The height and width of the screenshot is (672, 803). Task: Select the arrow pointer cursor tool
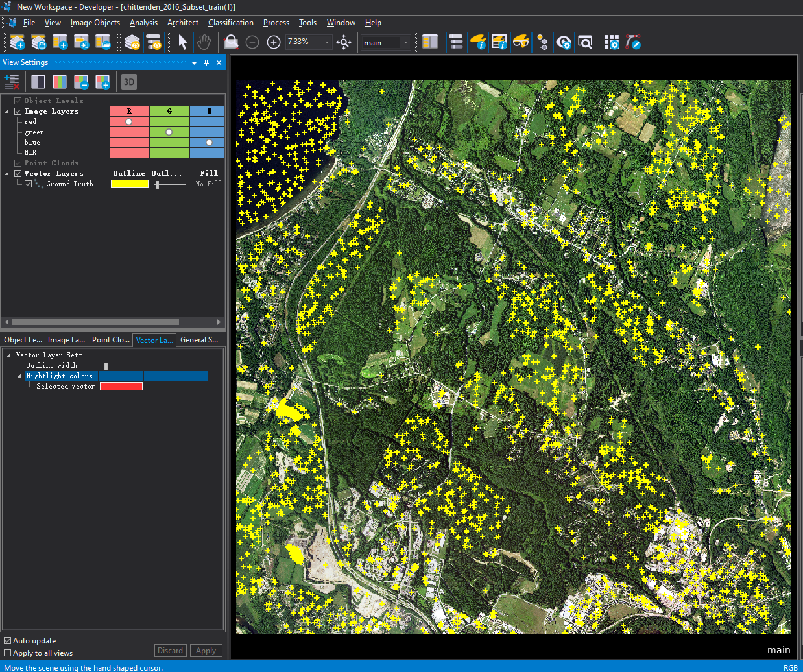(x=183, y=42)
